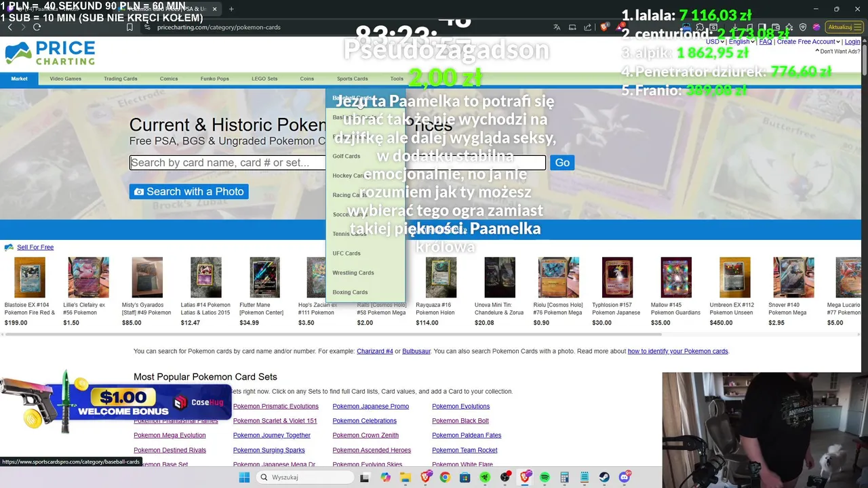Open the Bulbasaur example link

click(x=416, y=351)
